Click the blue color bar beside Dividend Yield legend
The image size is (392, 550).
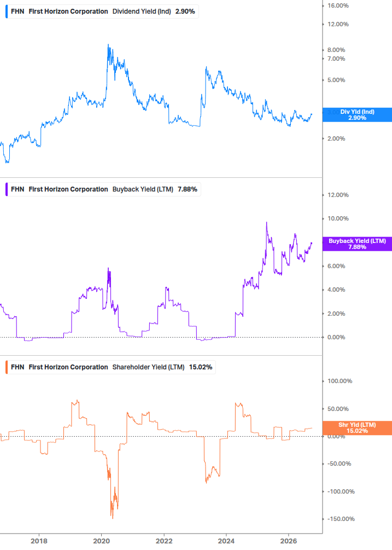coord(7,11)
